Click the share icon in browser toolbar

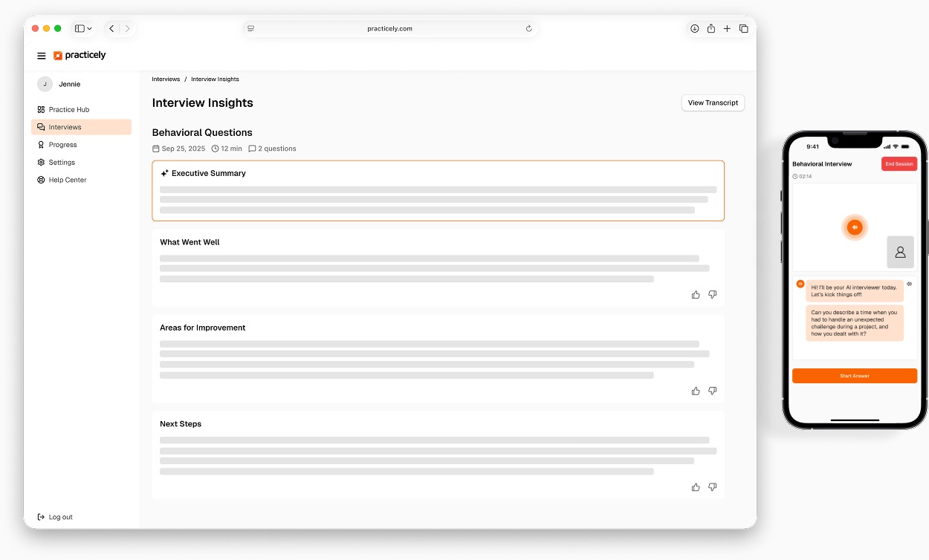click(710, 29)
